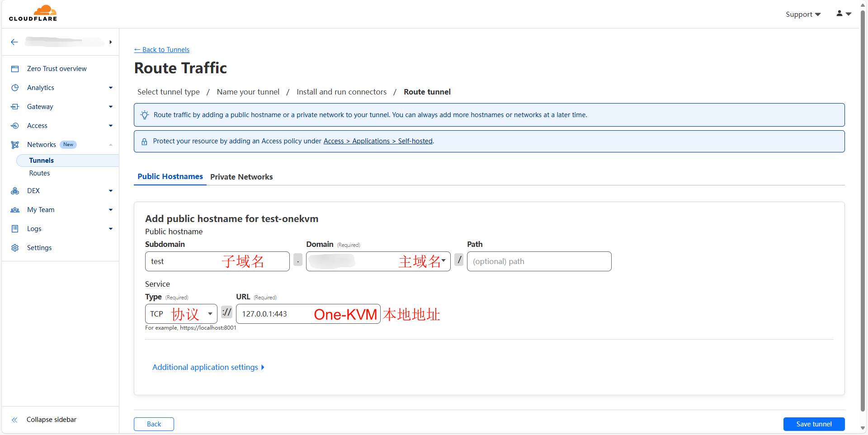Screen dimensions: 868x435
Task: Click the Analytics pie chart icon
Action: pos(15,88)
